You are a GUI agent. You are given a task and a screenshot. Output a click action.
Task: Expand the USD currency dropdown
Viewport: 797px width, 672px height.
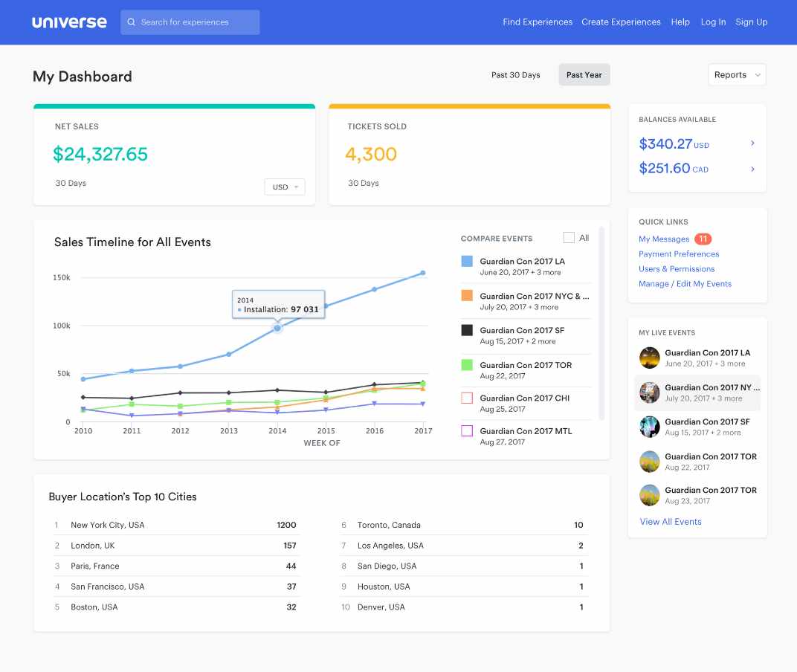pos(285,187)
